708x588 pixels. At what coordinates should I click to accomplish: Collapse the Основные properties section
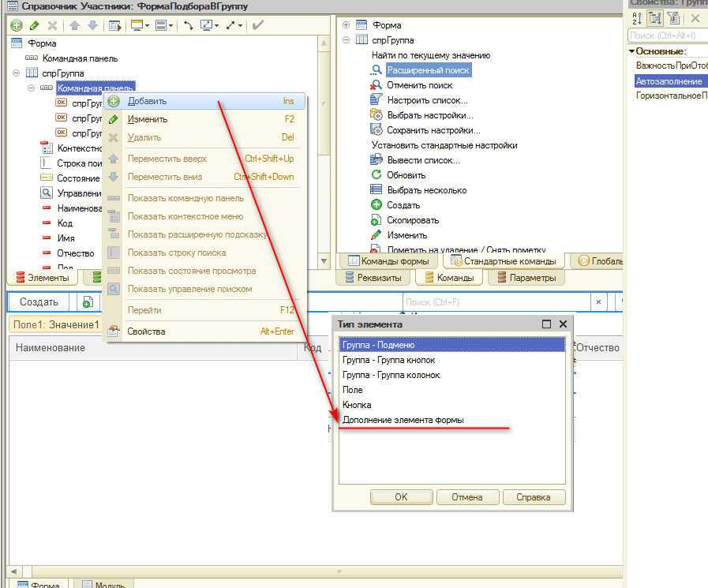[631, 51]
